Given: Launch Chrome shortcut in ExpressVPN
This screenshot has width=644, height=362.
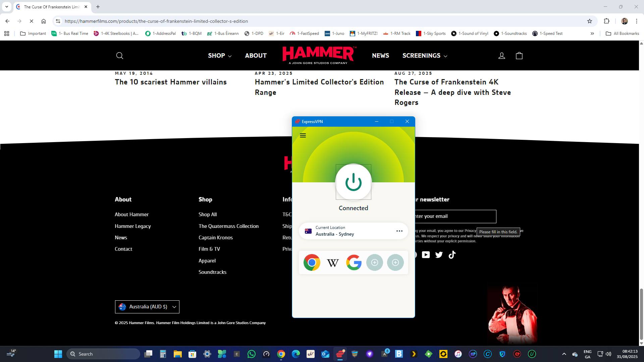Looking at the screenshot, I should pyautogui.click(x=312, y=262).
